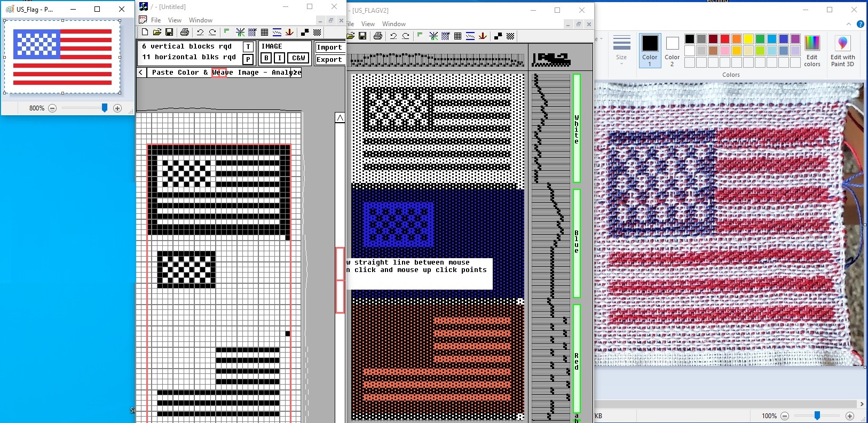Open the File menu in Untitled window
The width and height of the screenshot is (868, 423).
(156, 20)
